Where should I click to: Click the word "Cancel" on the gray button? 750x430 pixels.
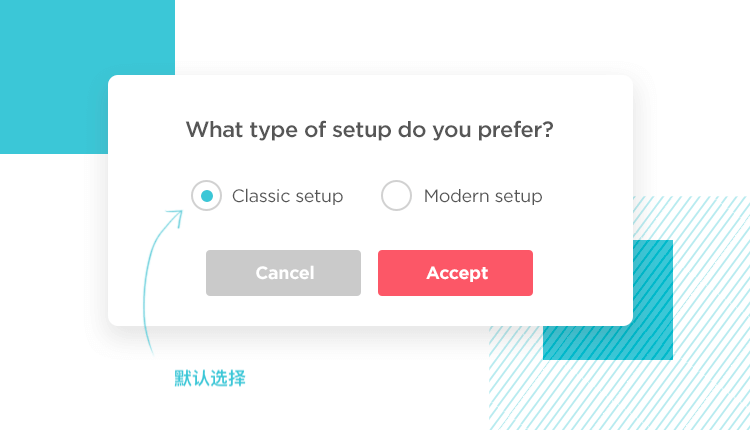[285, 273]
